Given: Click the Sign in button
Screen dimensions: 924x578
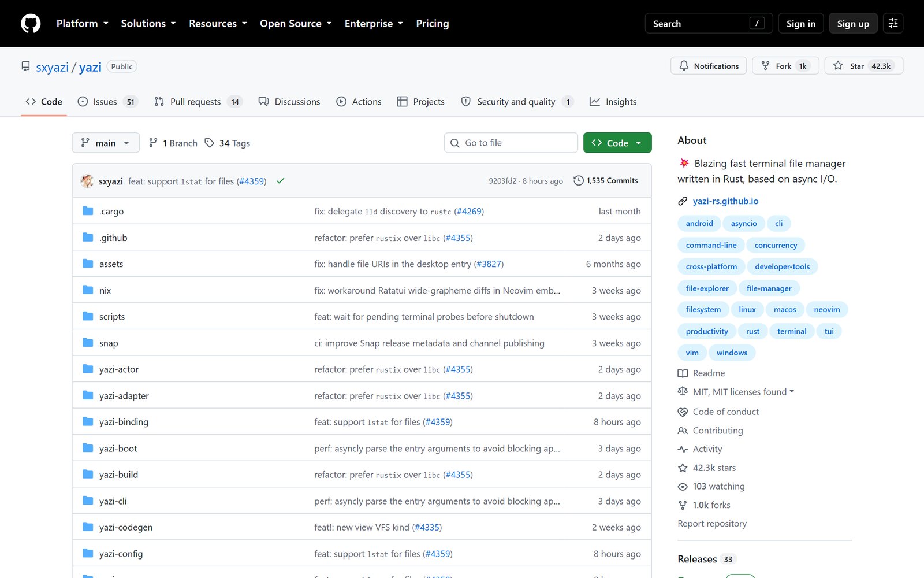Looking at the screenshot, I should [x=800, y=24].
